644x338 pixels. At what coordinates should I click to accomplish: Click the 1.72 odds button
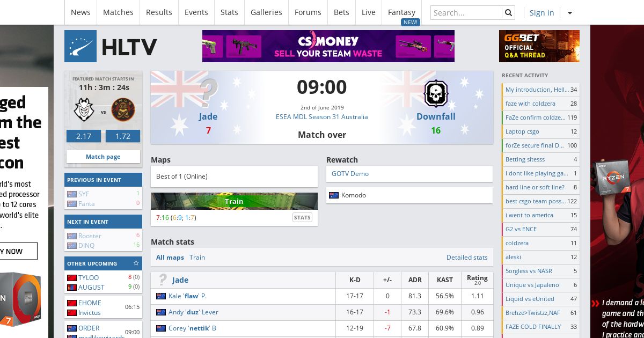tap(123, 136)
